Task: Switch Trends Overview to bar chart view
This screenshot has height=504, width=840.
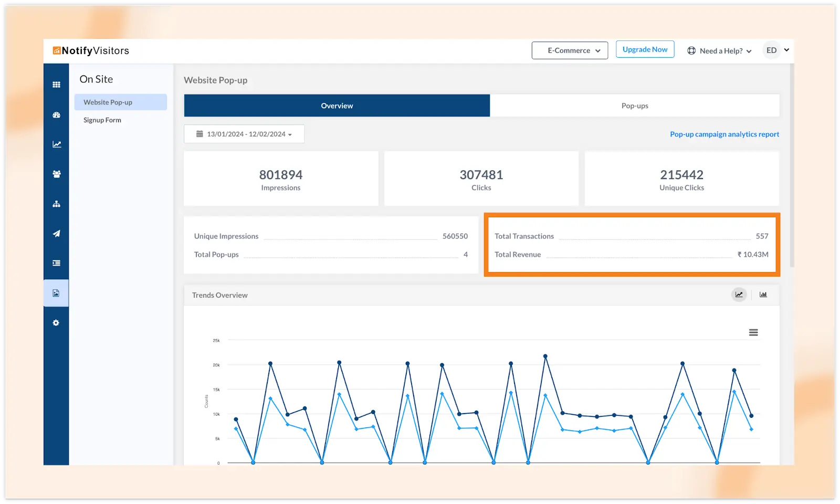Action: [x=763, y=295]
